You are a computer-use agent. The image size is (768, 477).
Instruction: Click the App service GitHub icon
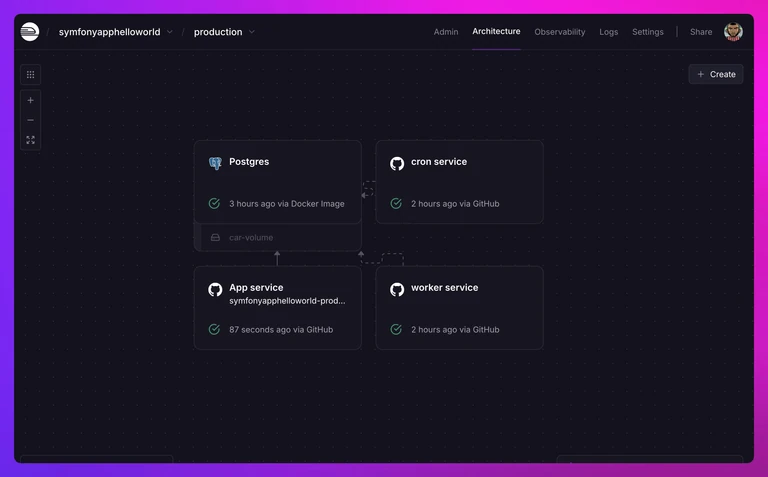click(x=215, y=289)
